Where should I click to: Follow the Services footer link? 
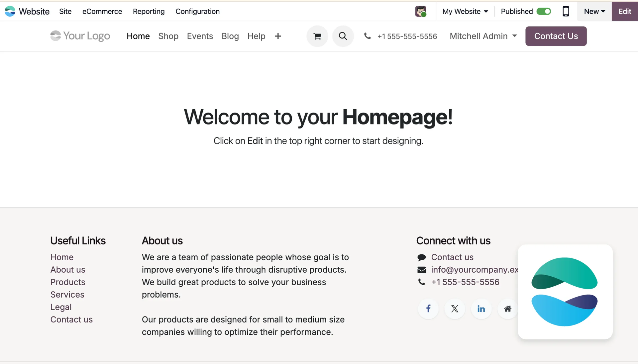click(x=67, y=295)
